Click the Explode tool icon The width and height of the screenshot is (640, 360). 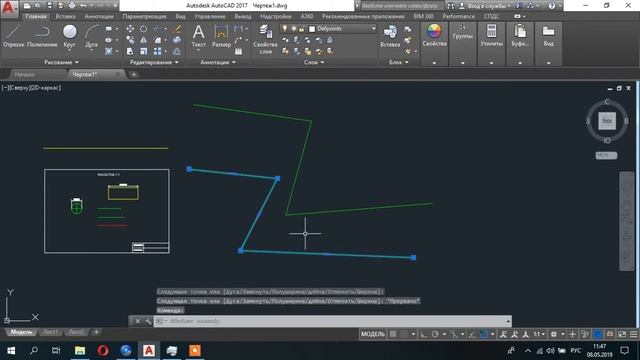click(x=177, y=40)
